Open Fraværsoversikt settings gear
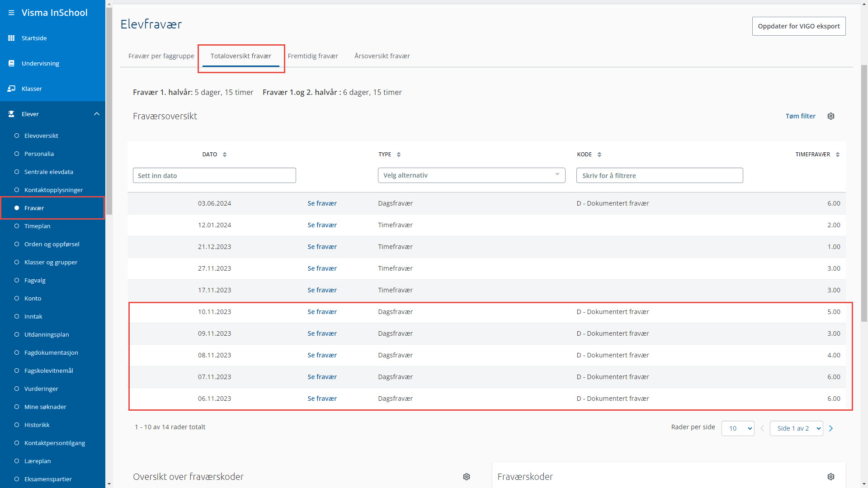This screenshot has height=488, width=868. click(x=831, y=116)
